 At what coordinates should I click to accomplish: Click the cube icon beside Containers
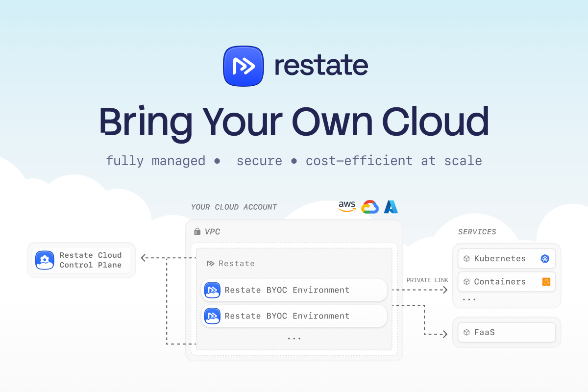(x=467, y=282)
